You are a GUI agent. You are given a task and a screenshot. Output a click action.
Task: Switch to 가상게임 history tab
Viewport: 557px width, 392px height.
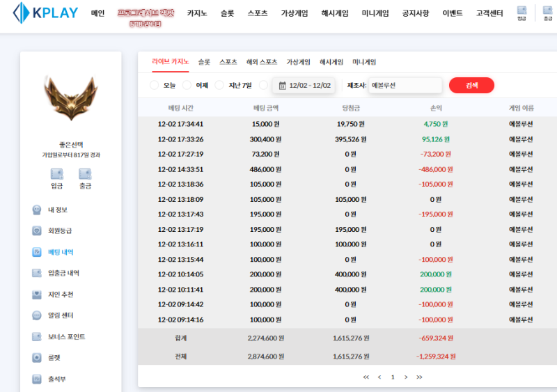299,62
